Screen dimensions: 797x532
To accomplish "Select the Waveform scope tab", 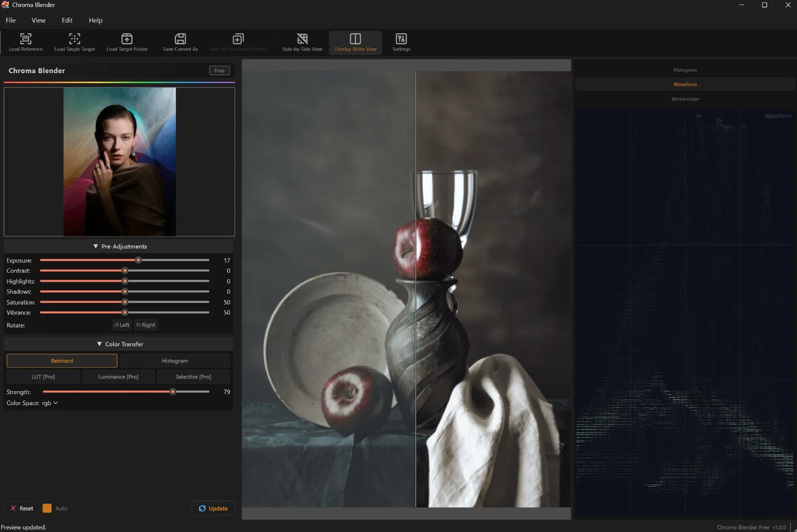I will coord(685,85).
